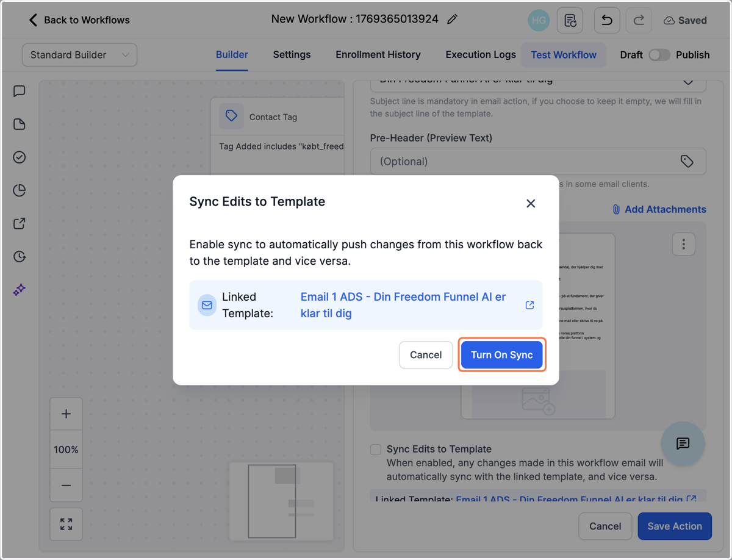Fit canvas to screen icon

click(66, 524)
